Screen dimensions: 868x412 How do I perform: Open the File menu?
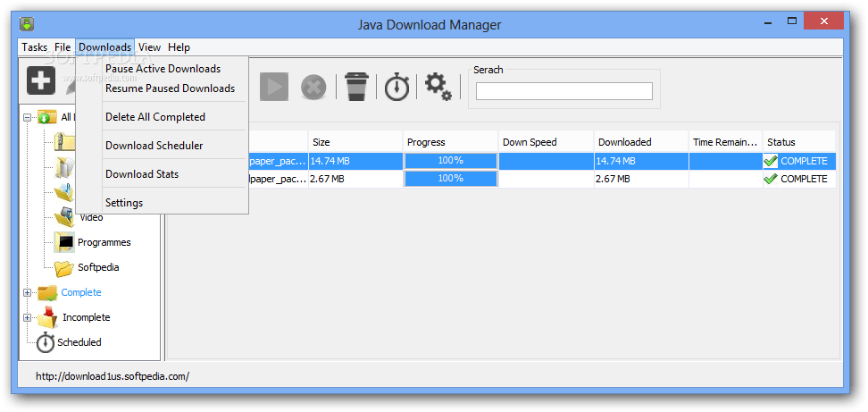point(63,47)
